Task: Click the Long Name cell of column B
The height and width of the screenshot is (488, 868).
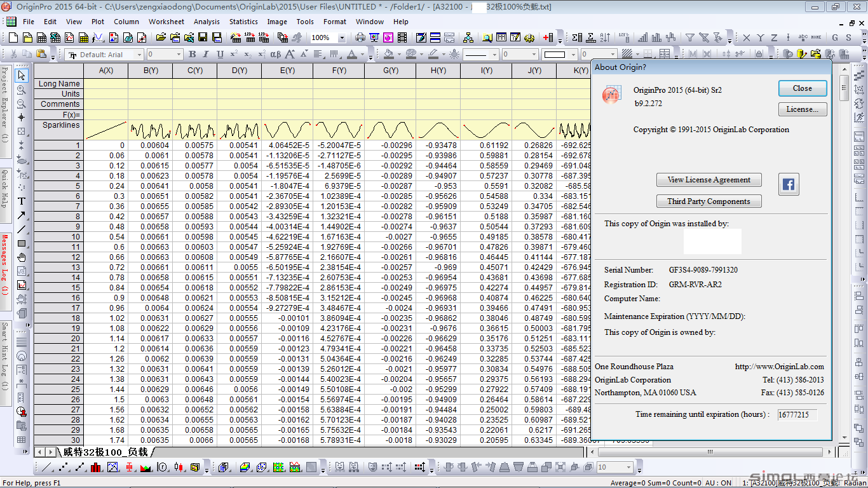Action: [151, 83]
